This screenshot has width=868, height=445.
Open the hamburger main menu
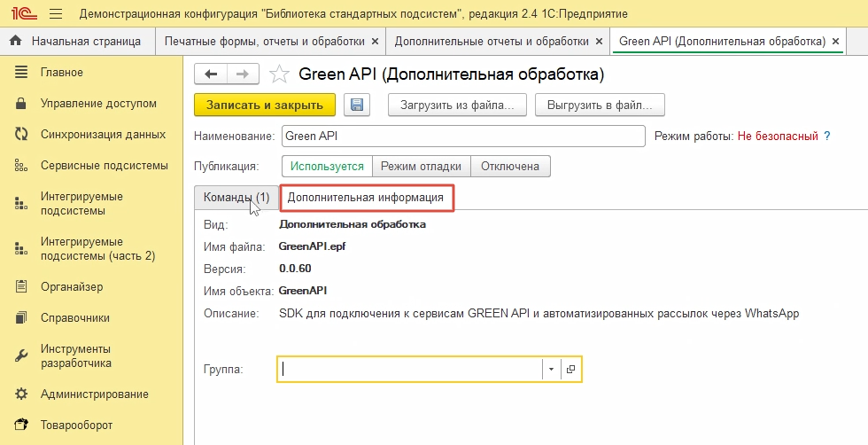pyautogui.click(x=55, y=14)
